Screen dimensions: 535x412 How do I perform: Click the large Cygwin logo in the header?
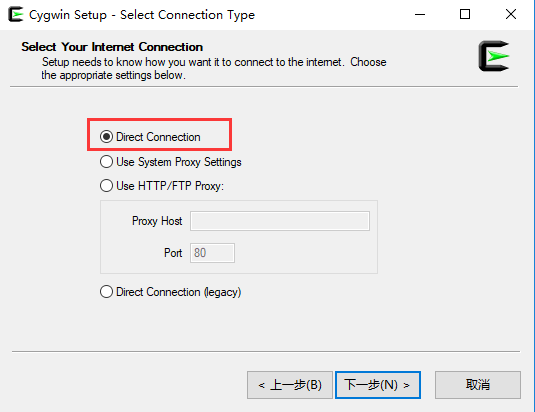pos(494,56)
